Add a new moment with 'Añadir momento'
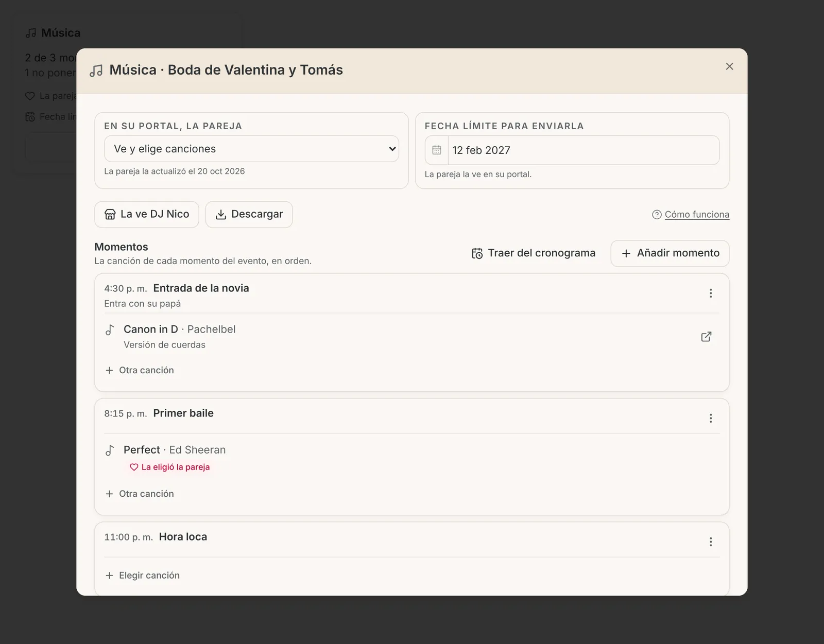The height and width of the screenshot is (644, 824). tap(670, 253)
